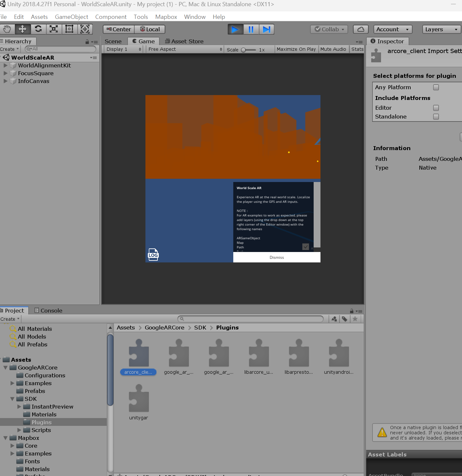Select the Rect transform tool
The width and height of the screenshot is (462, 476).
click(x=69, y=29)
